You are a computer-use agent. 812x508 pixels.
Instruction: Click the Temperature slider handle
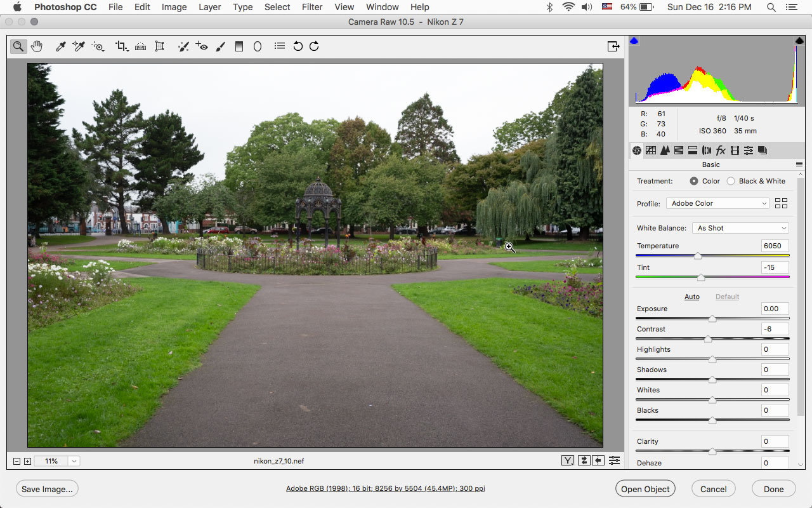[x=698, y=256]
